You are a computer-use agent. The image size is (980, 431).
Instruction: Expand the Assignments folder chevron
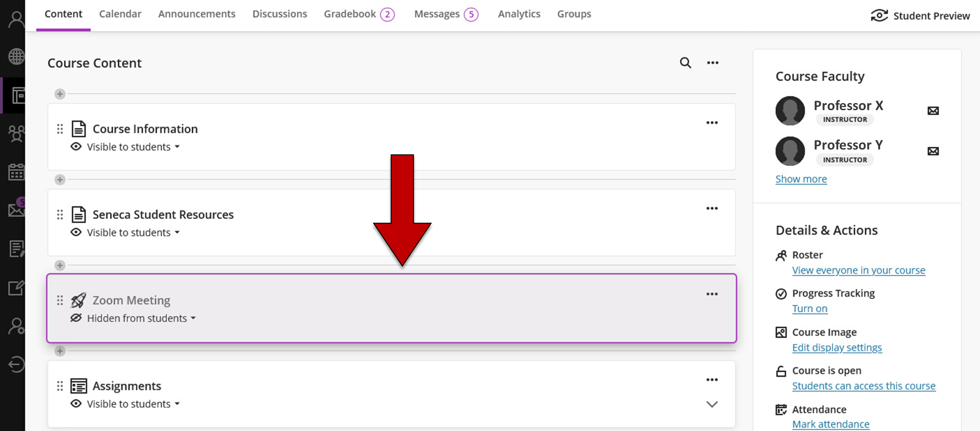712,405
